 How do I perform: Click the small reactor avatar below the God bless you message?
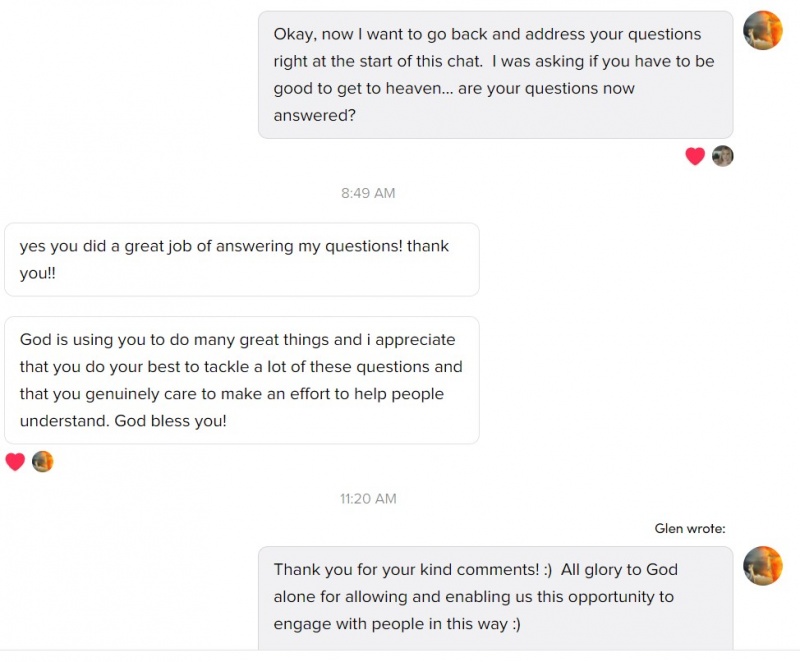42,462
